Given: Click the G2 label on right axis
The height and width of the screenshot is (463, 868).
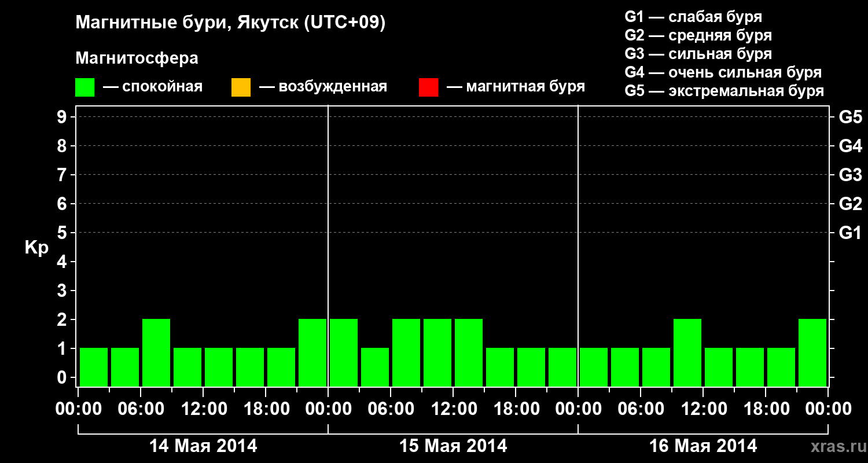Looking at the screenshot, I should pos(850,204).
